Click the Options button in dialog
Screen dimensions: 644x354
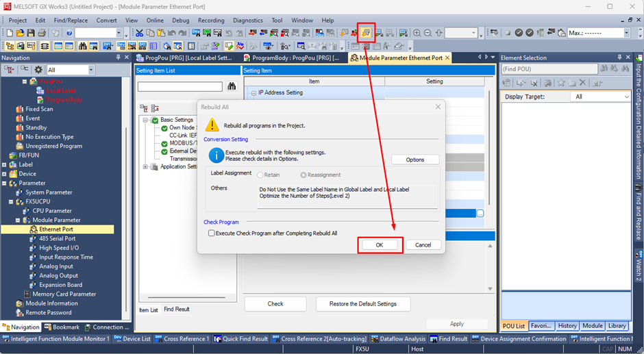pyautogui.click(x=415, y=160)
